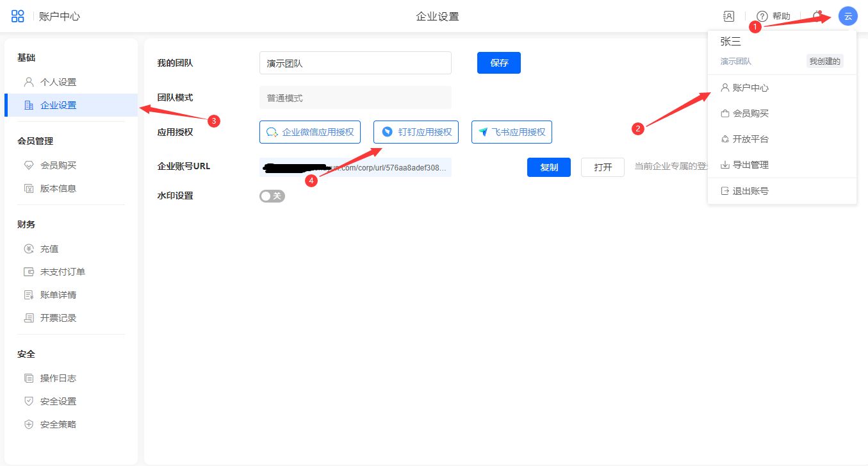868x466 pixels.
Task: Open 导出管理 from the dropdown menu
Action: (x=750, y=165)
